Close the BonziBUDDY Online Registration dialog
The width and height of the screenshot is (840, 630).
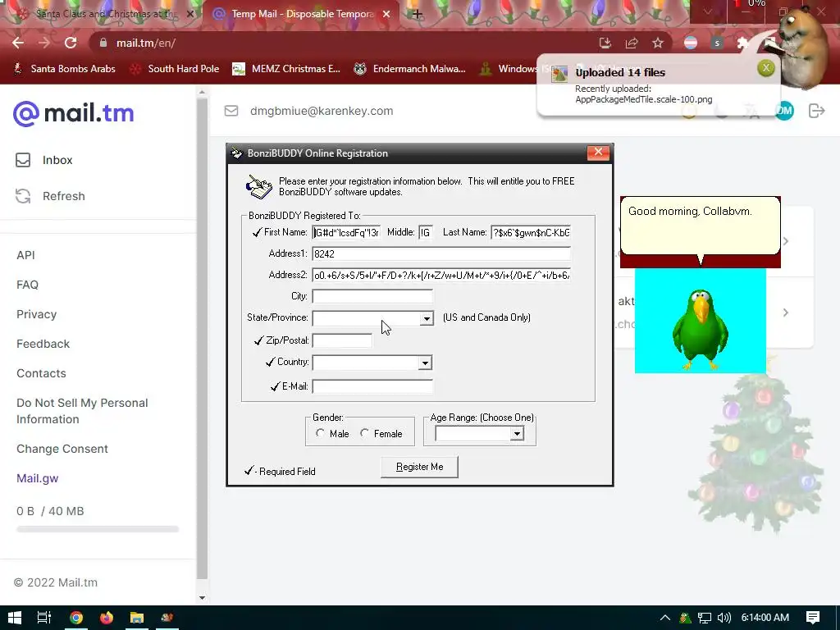click(598, 153)
